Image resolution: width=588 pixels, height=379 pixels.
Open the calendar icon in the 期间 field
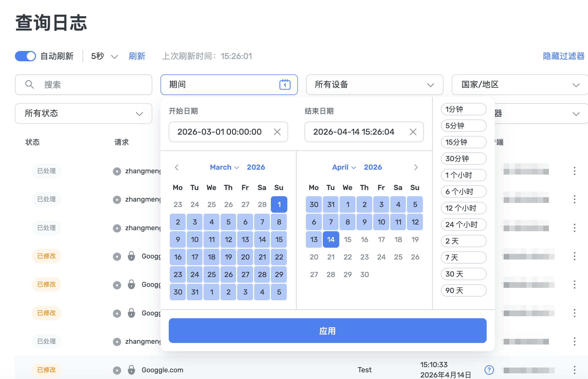(284, 84)
